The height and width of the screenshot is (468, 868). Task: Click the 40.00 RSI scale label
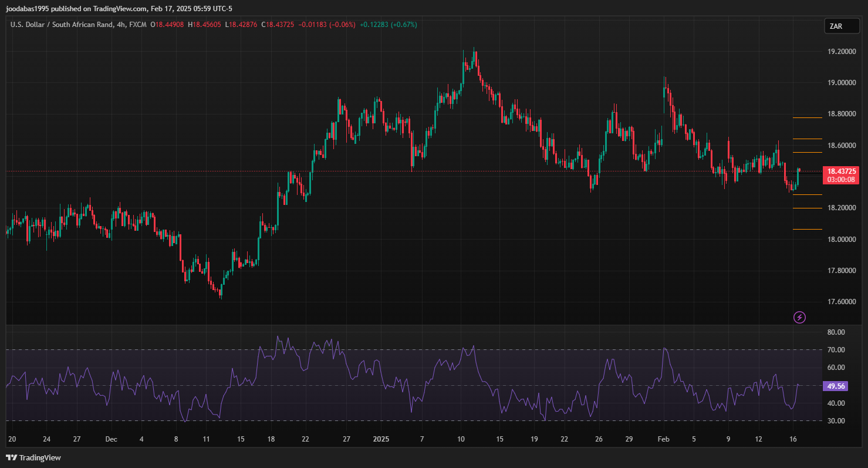836,403
